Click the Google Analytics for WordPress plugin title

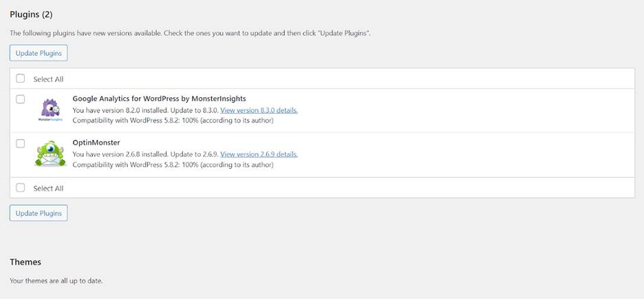point(159,99)
